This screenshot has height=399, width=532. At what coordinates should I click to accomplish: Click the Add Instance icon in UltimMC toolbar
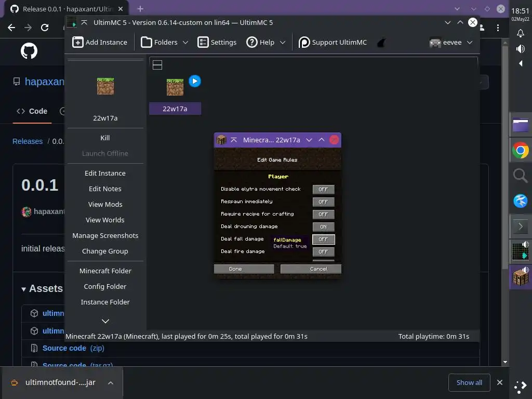78,43
